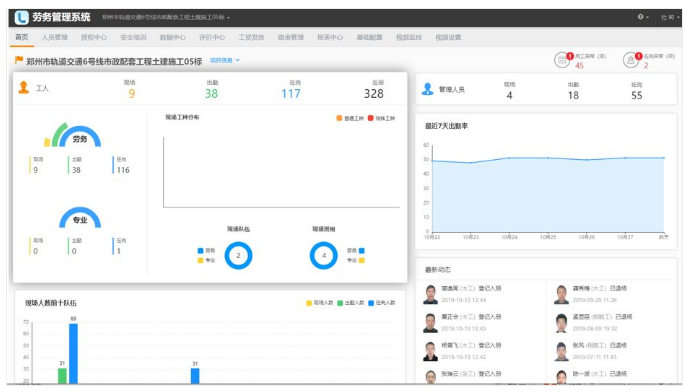Open avatar for entry 2019-09-25 11:26

[x=561, y=294]
